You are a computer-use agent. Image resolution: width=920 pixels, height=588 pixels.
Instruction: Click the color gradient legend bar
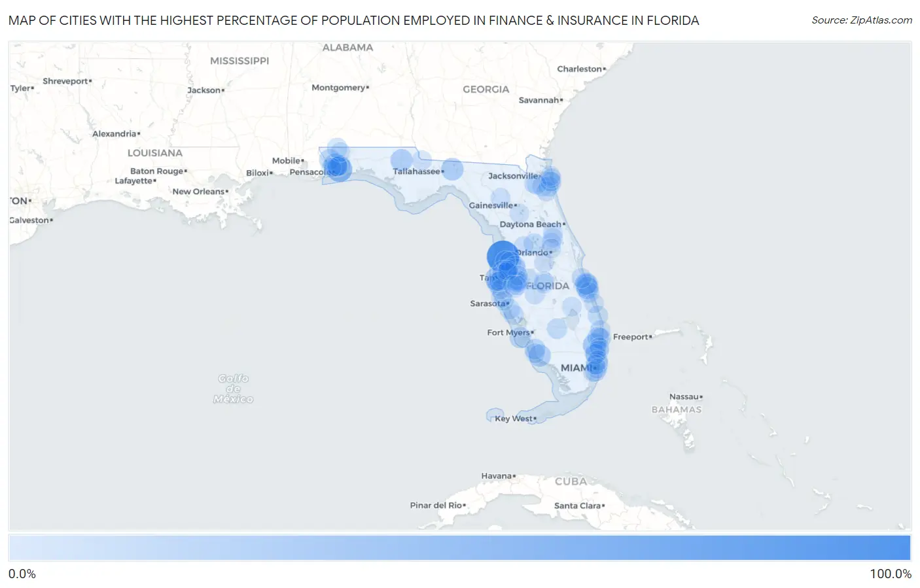point(459,548)
